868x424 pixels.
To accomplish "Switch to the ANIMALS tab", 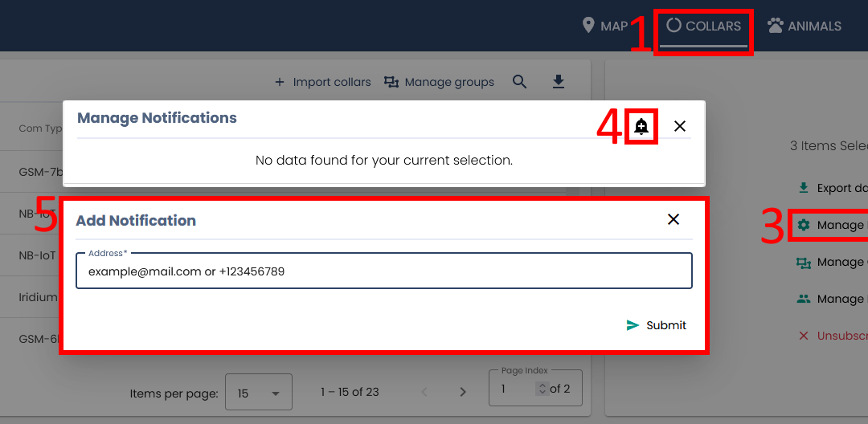I will [805, 26].
